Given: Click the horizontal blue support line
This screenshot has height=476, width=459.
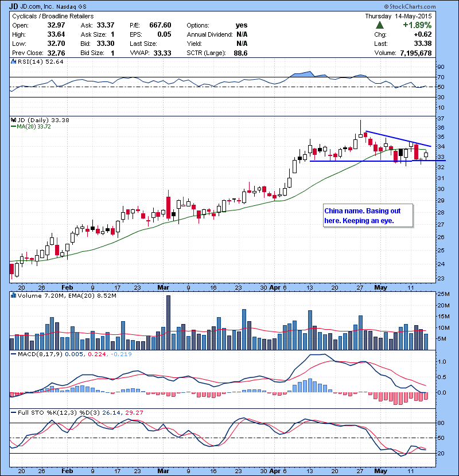Looking at the screenshot, I should pyautogui.click(x=367, y=161).
